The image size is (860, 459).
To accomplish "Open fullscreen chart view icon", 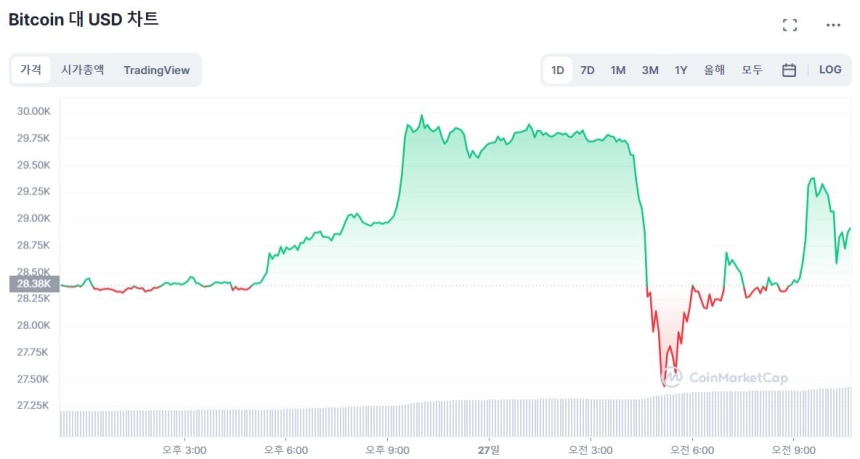I will [x=789, y=25].
